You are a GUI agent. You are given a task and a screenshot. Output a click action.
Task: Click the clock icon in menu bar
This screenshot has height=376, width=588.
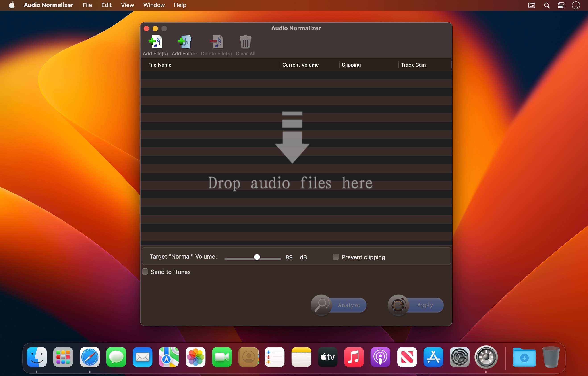point(576,5)
